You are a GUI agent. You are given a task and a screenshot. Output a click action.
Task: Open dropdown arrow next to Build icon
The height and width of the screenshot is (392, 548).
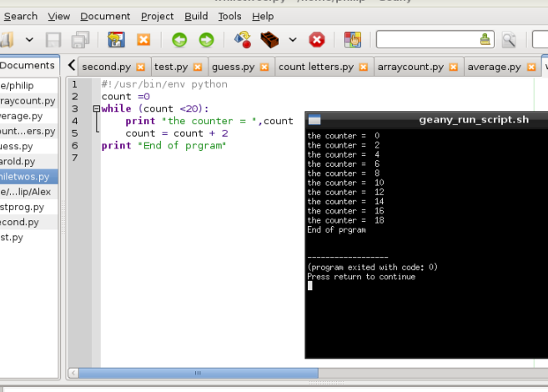[292, 39]
